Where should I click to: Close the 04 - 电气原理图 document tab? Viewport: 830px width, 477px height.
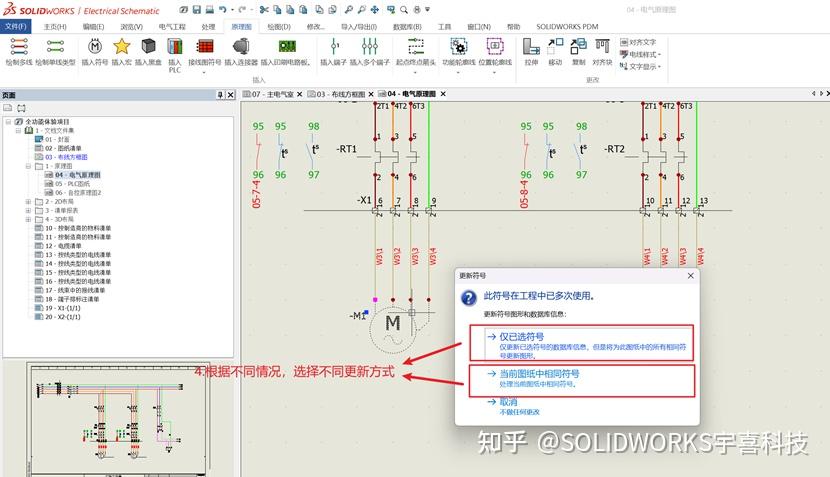click(x=443, y=94)
